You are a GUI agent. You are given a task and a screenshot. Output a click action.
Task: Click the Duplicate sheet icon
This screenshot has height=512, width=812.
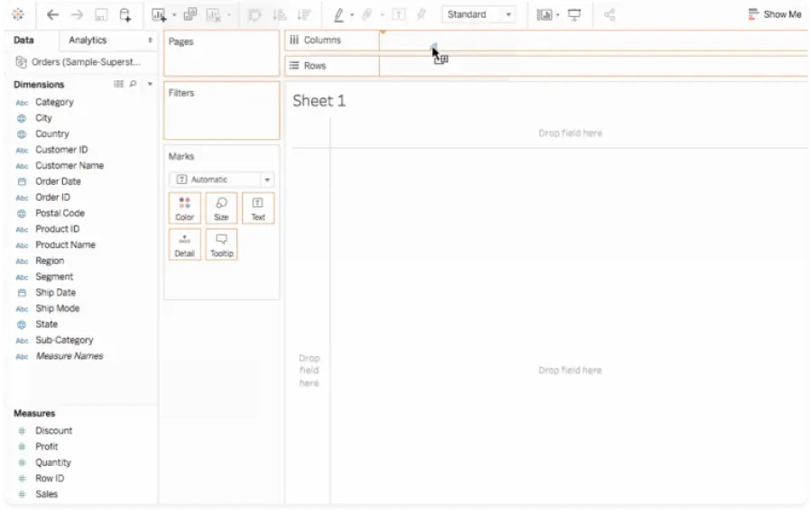(x=190, y=14)
